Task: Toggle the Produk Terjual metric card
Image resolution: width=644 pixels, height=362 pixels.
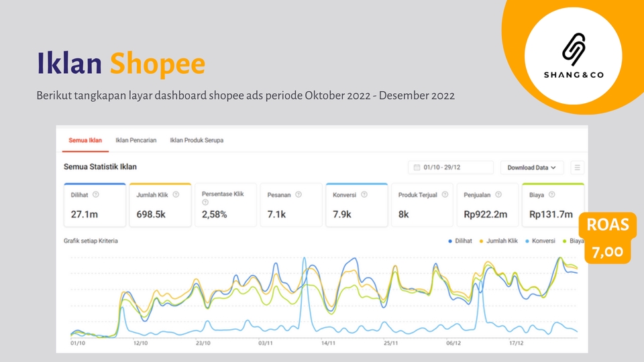Action: [x=422, y=205]
